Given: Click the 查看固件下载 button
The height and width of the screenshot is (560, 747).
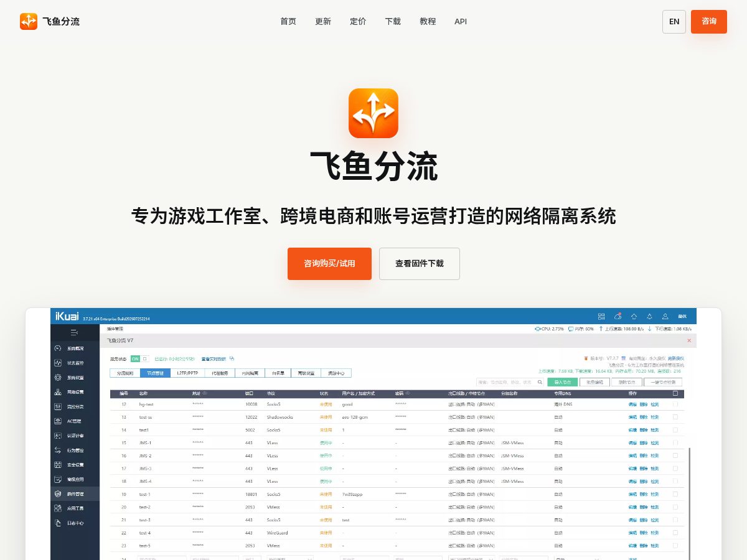Looking at the screenshot, I should (x=420, y=264).
